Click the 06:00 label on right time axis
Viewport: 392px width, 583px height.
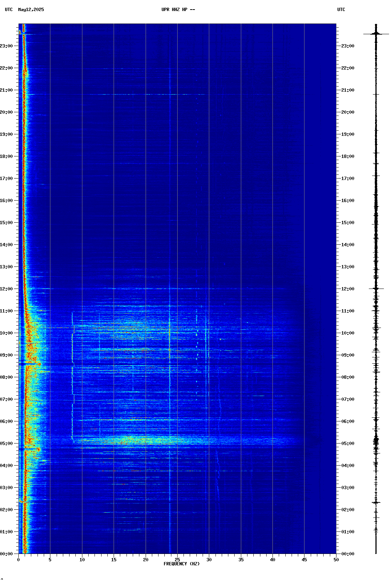pos(348,421)
